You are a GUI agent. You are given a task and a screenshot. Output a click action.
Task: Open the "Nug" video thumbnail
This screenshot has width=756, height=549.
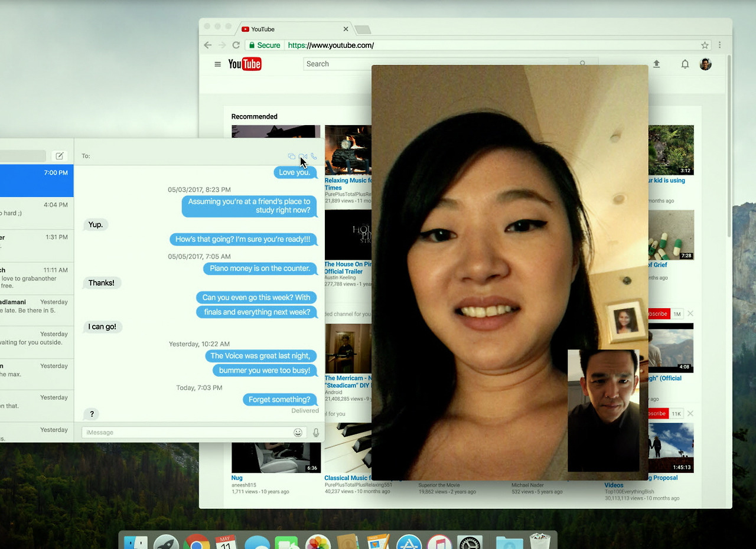276,457
